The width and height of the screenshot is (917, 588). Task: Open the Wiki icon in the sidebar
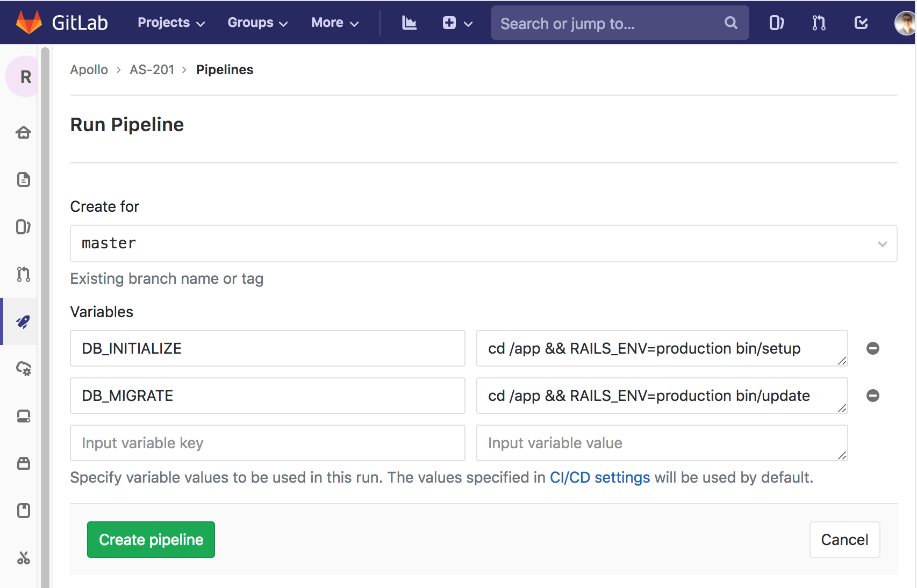(x=23, y=511)
